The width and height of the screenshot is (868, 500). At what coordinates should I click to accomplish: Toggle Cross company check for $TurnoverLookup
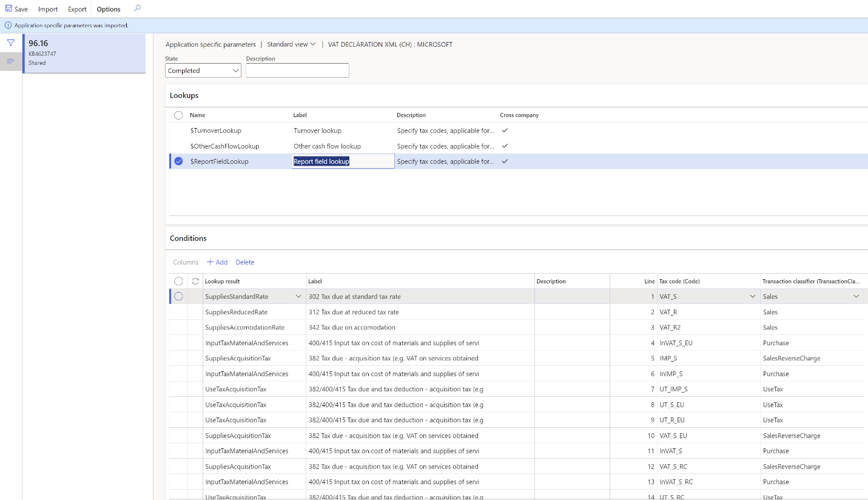click(x=505, y=130)
